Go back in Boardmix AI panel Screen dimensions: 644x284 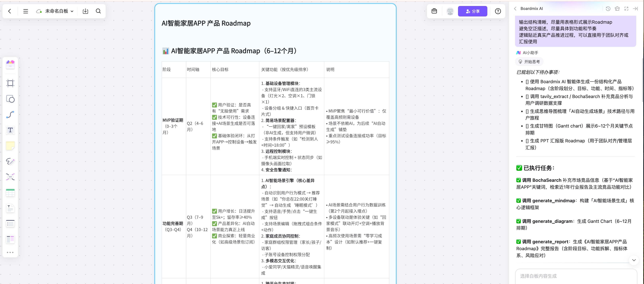515,9
